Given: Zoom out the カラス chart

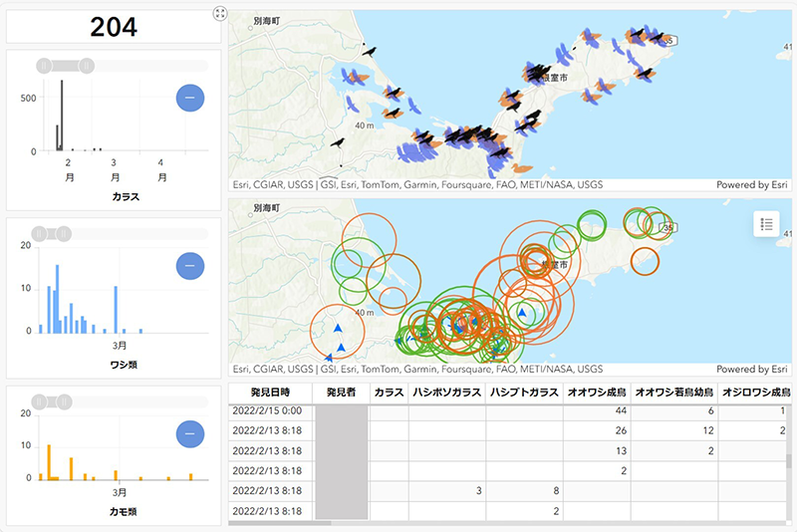Looking at the screenshot, I should (191, 98).
